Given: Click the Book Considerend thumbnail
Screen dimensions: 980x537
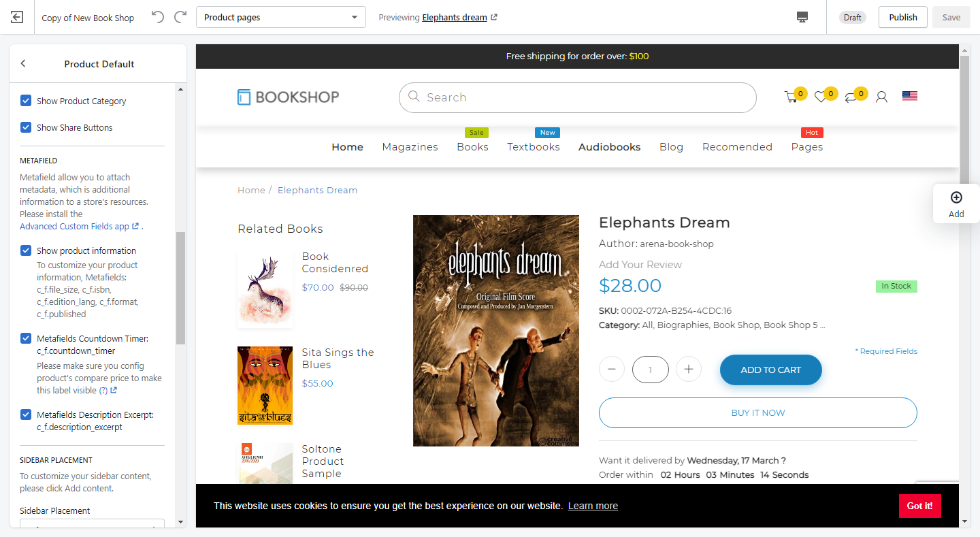Looking at the screenshot, I should pyautogui.click(x=265, y=289).
